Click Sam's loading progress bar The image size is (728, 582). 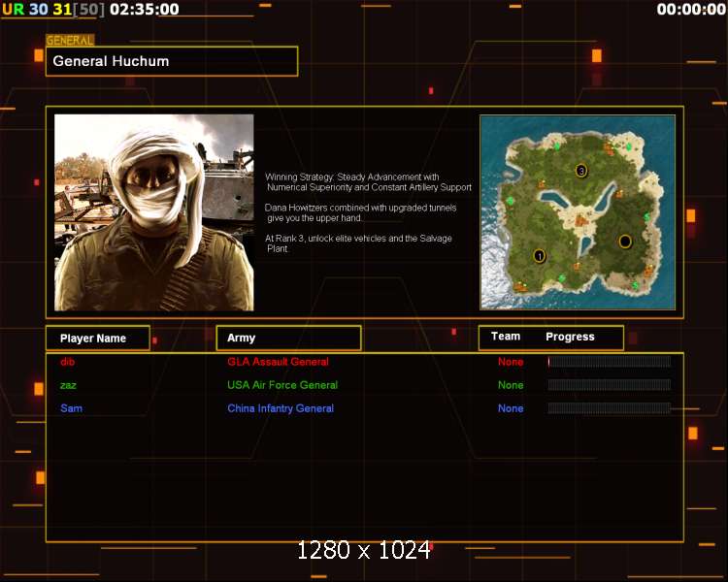[609, 408]
